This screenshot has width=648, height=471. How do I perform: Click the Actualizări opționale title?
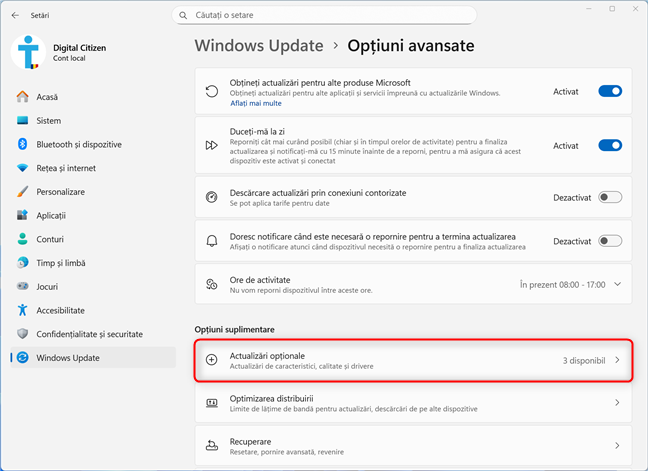pos(267,356)
